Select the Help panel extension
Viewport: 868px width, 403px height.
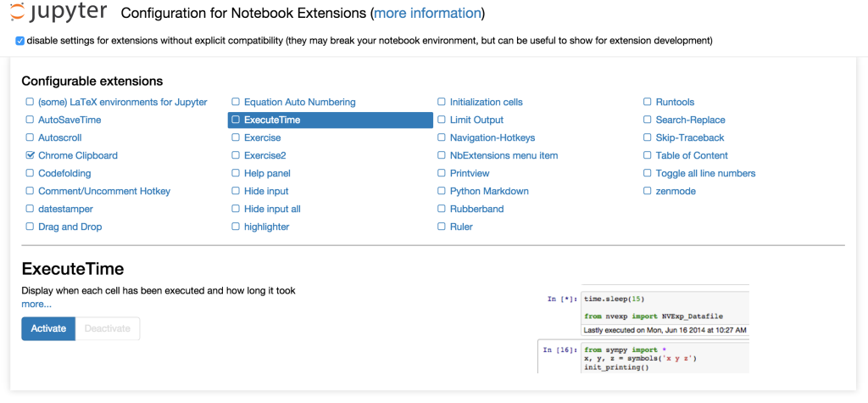[x=267, y=174]
